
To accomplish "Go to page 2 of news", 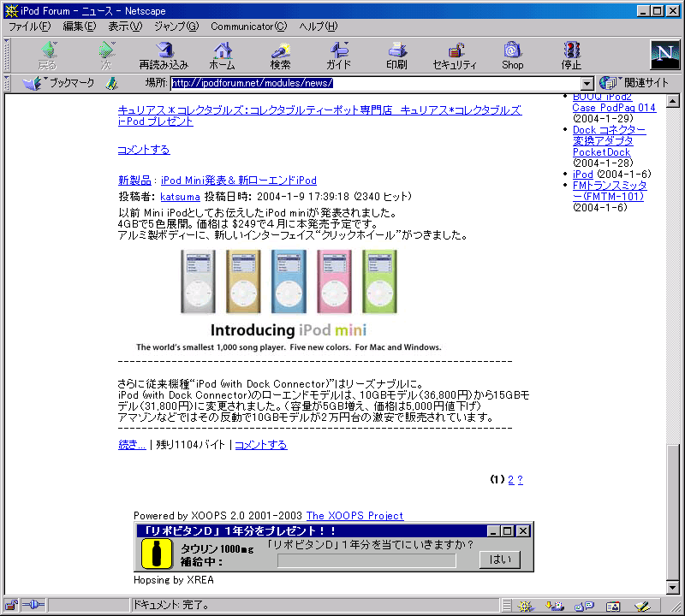I will click(510, 480).
